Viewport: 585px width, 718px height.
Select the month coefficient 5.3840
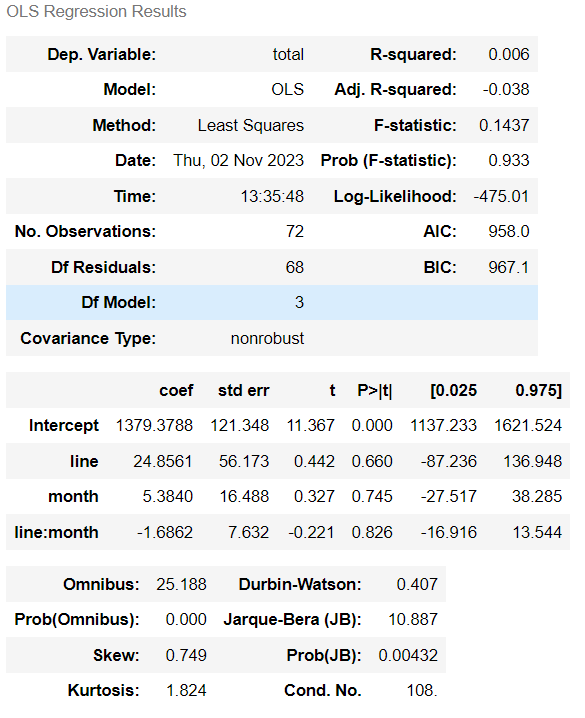tap(168, 496)
